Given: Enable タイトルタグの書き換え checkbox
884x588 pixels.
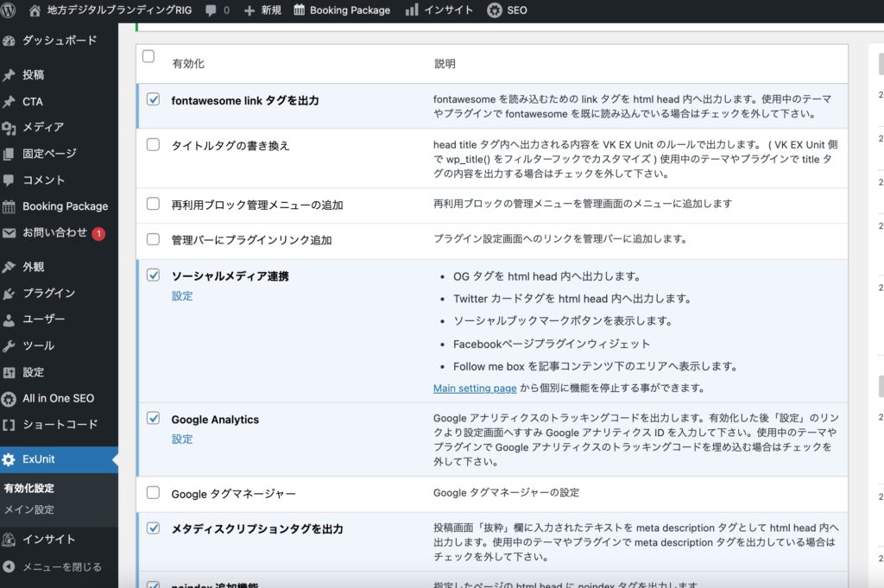Looking at the screenshot, I should pyautogui.click(x=153, y=145).
